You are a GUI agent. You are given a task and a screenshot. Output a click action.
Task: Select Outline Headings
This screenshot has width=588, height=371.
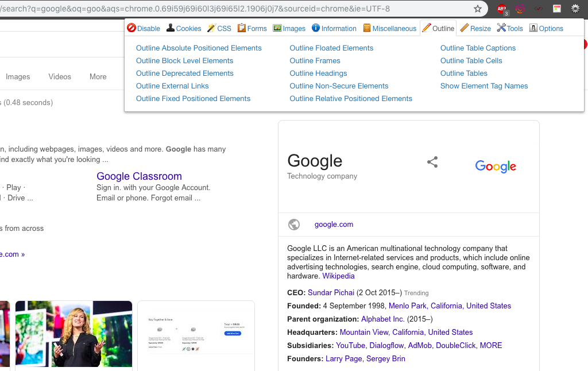(318, 74)
